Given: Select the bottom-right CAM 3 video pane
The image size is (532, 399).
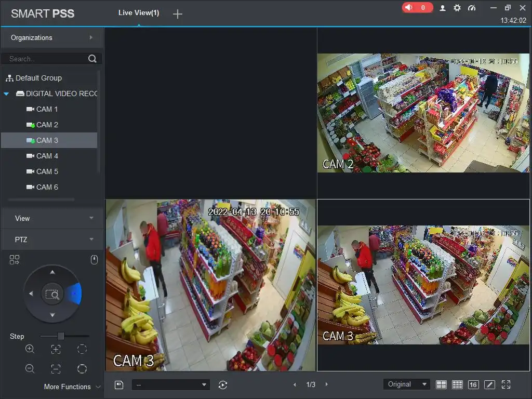Looking at the screenshot, I should point(423,285).
